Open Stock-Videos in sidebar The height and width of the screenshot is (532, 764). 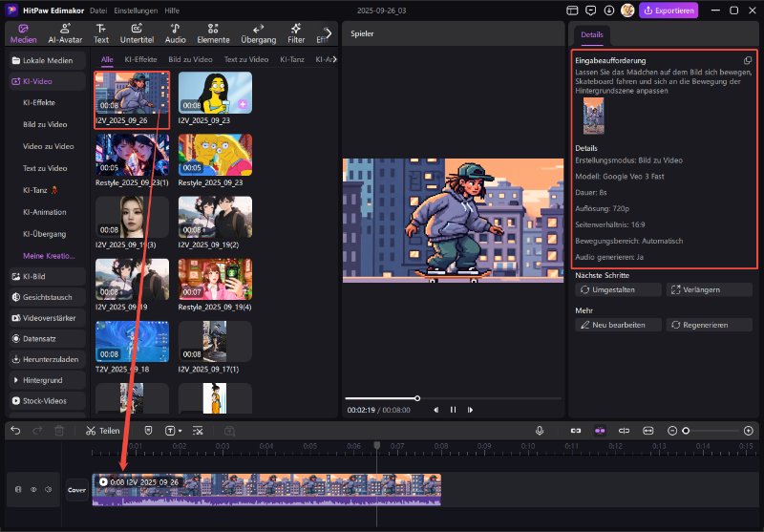click(x=47, y=401)
